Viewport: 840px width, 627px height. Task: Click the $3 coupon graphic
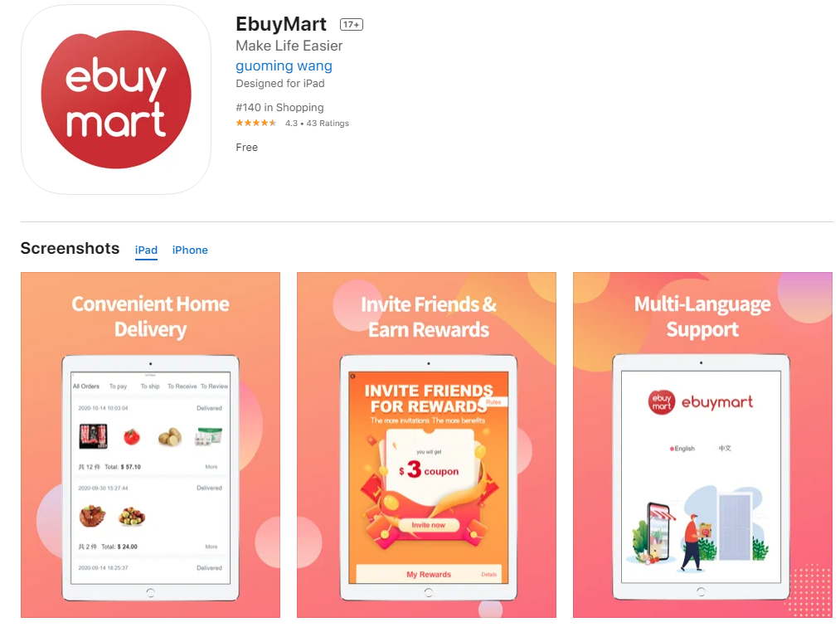(x=429, y=470)
